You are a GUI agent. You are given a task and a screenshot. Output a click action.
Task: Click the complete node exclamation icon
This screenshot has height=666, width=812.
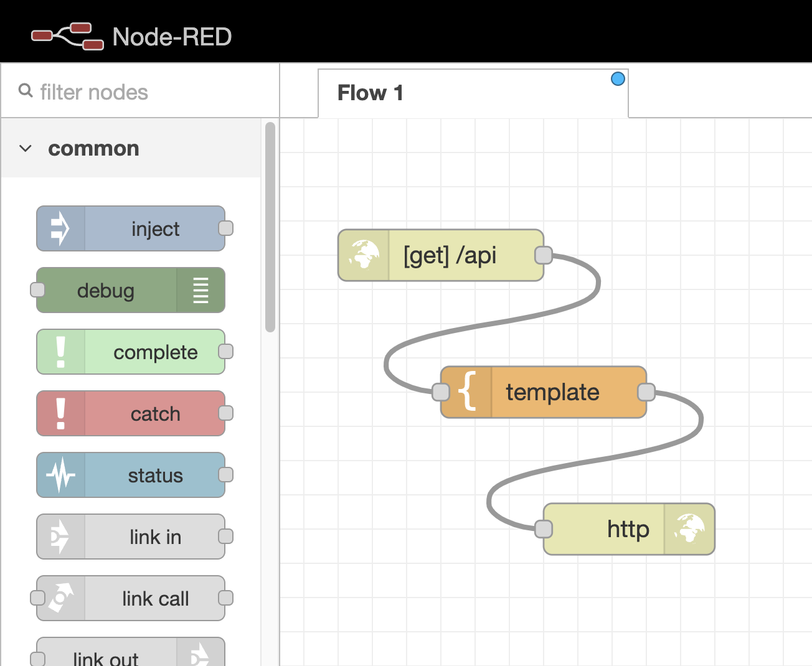coord(60,352)
